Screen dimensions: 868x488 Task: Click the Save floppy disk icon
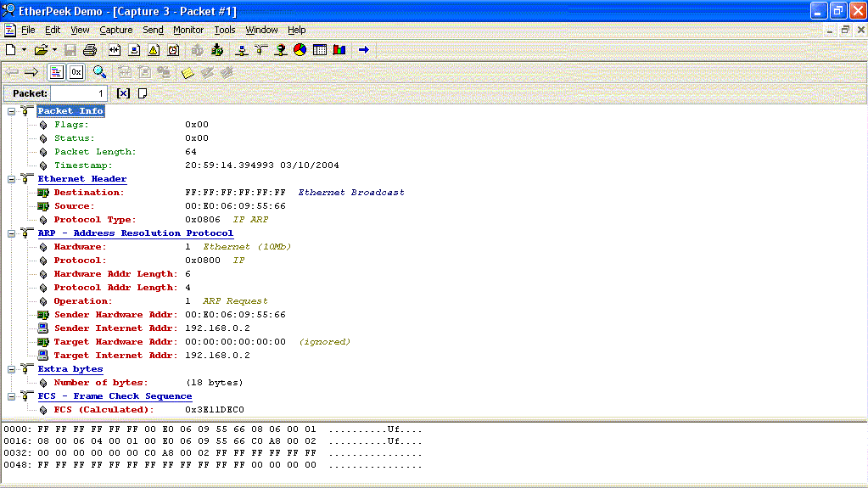(x=70, y=50)
